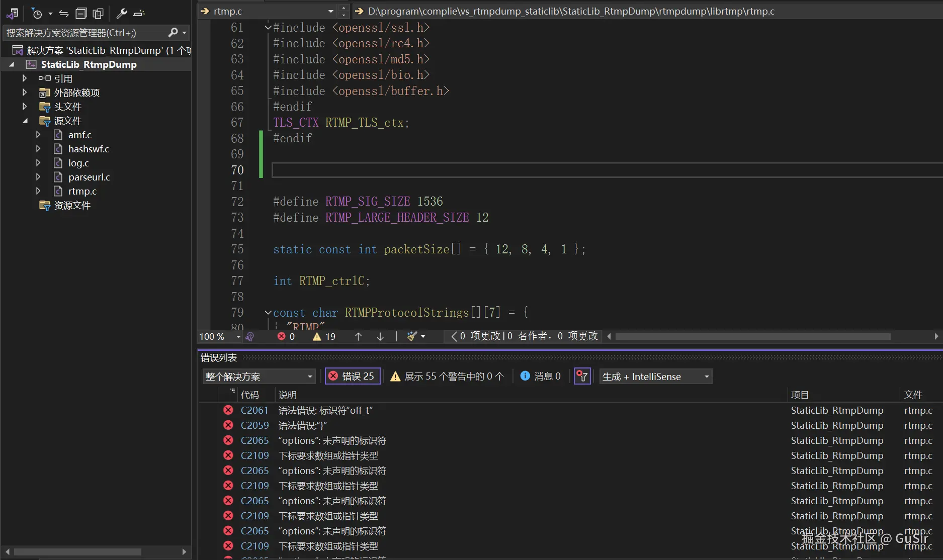Select log.c file
The height and width of the screenshot is (560, 943).
coord(78,163)
